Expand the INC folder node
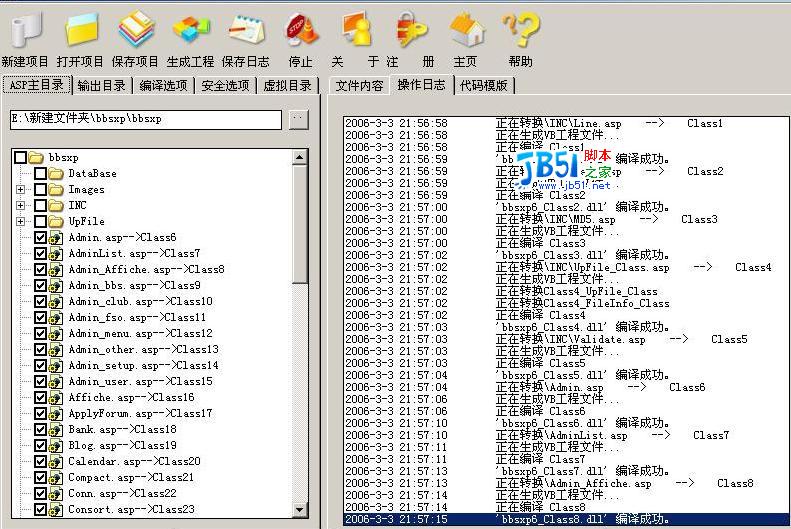791x529 pixels. coord(20,205)
